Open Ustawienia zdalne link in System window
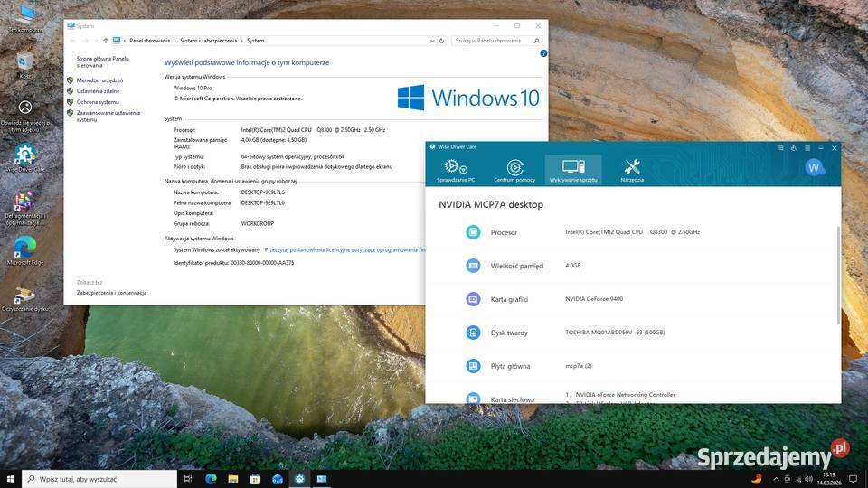The height and width of the screenshot is (488, 868). click(98, 91)
